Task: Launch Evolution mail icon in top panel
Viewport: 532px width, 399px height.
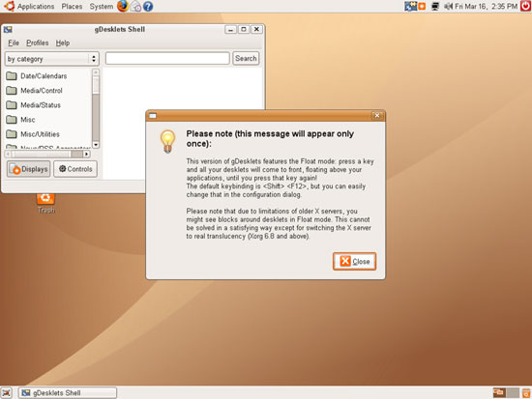Action: [x=135, y=6]
